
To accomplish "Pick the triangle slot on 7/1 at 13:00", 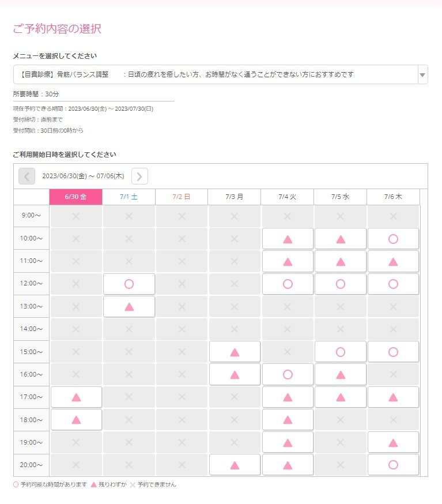I will click(129, 307).
